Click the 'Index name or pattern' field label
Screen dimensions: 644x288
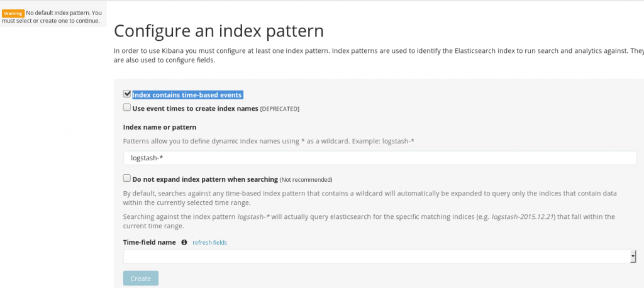click(159, 128)
